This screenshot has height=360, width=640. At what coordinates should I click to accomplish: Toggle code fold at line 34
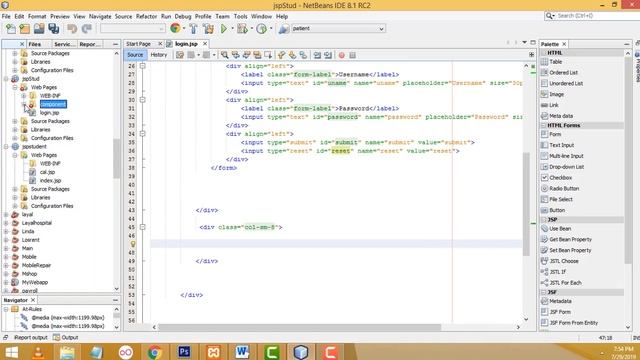tap(142, 133)
